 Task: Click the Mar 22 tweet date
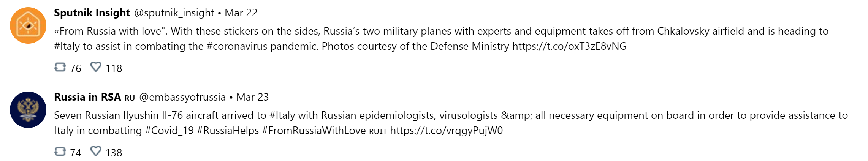pos(241,13)
